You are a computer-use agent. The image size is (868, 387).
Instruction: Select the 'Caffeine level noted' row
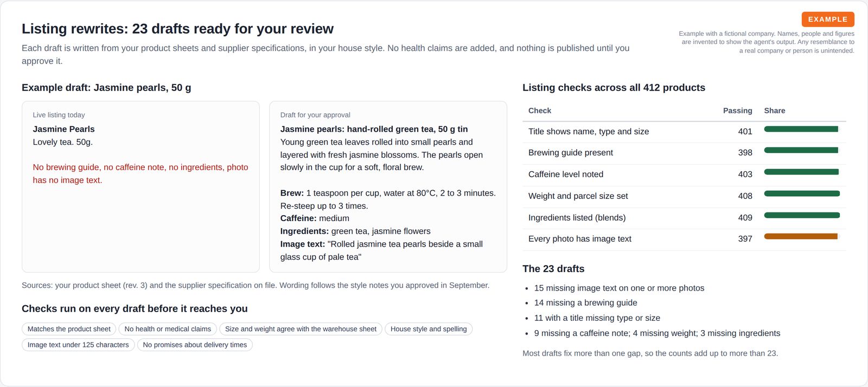(x=684, y=175)
